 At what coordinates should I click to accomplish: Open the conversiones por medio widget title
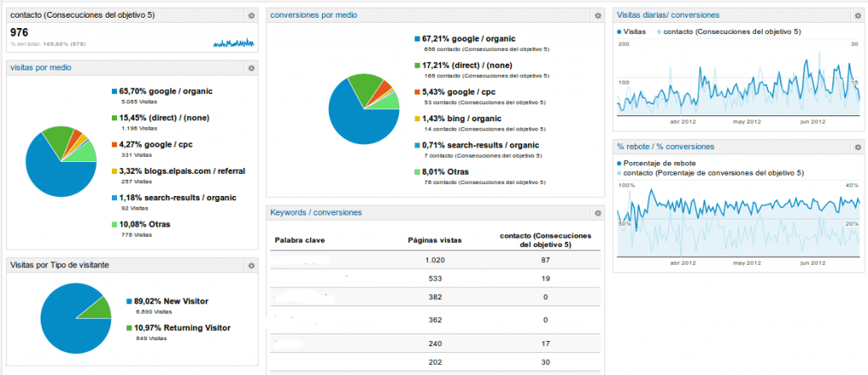314,15
